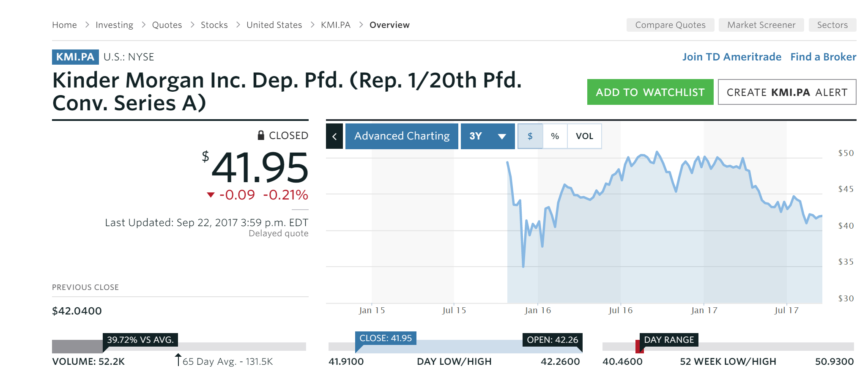Open Compare Quotes tab
The width and height of the screenshot is (868, 380).
(670, 25)
